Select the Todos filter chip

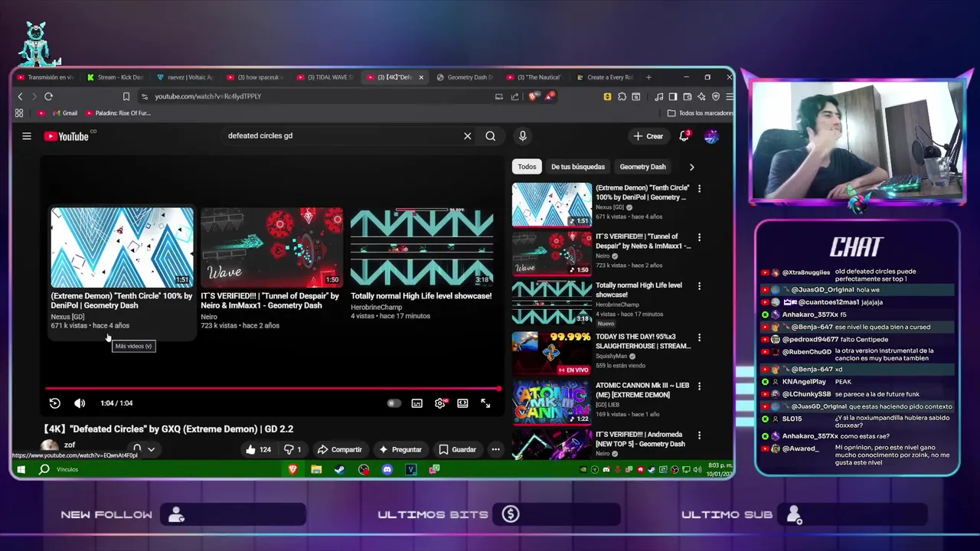527,167
